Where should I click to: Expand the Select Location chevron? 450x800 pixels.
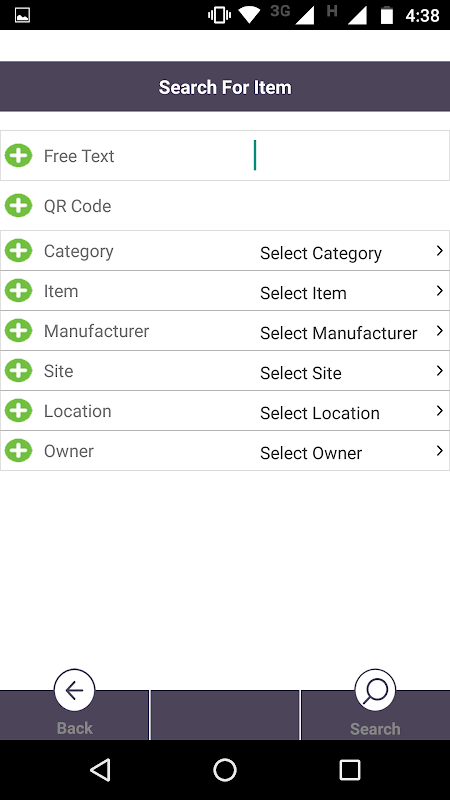click(x=439, y=411)
